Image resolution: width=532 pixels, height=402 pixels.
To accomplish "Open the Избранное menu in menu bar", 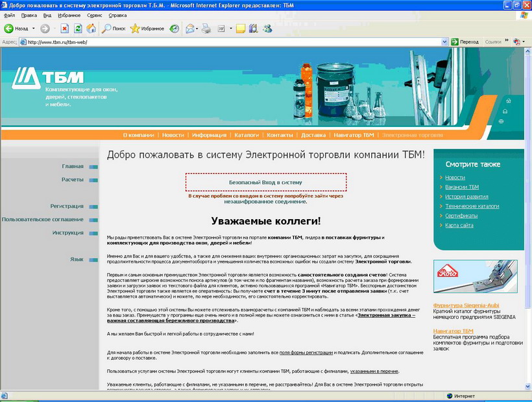I will 69,16.
